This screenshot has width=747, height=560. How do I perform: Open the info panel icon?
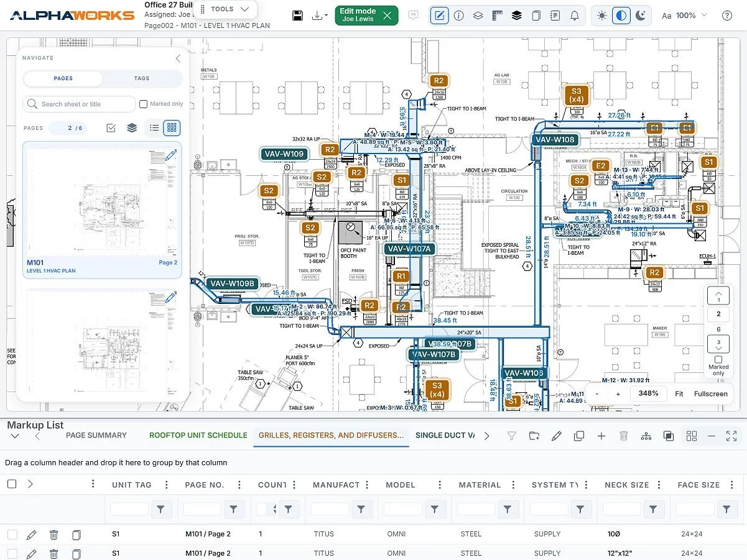[x=459, y=16]
